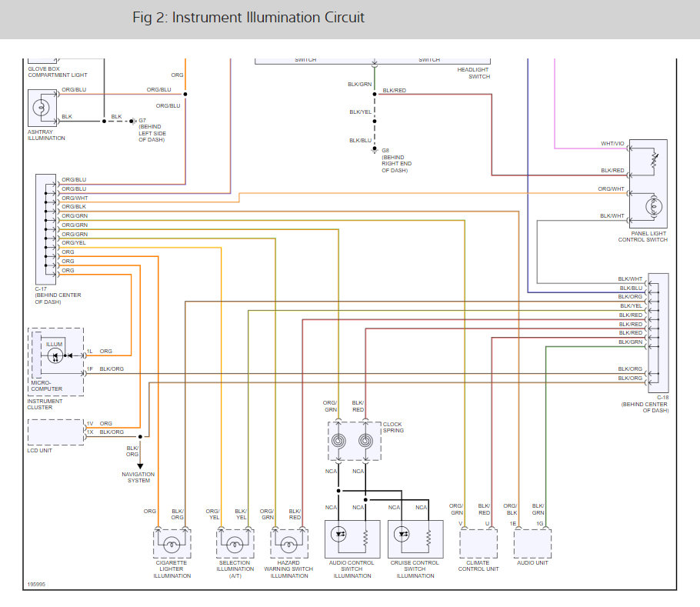Click the ashtray illumination lamp symbol
The image size is (700, 607).
42,108
